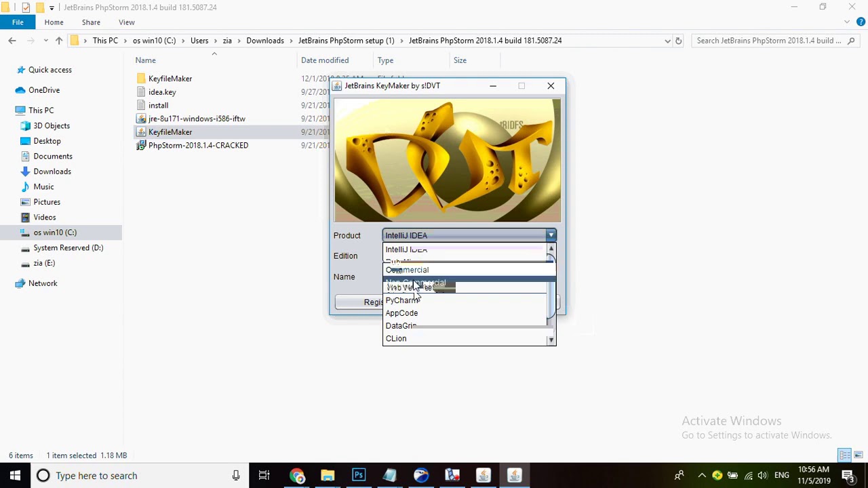Click the New folder icon in the title bar

(x=39, y=7)
